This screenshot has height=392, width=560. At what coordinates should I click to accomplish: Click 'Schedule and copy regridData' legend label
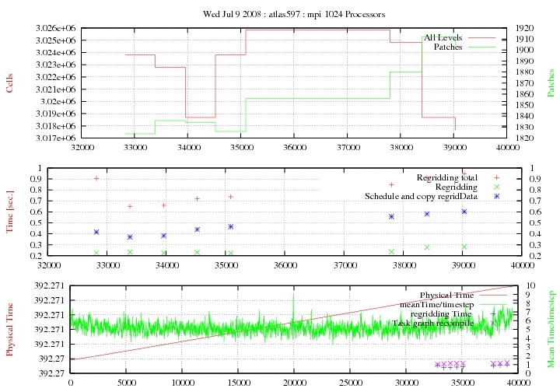[x=421, y=196]
